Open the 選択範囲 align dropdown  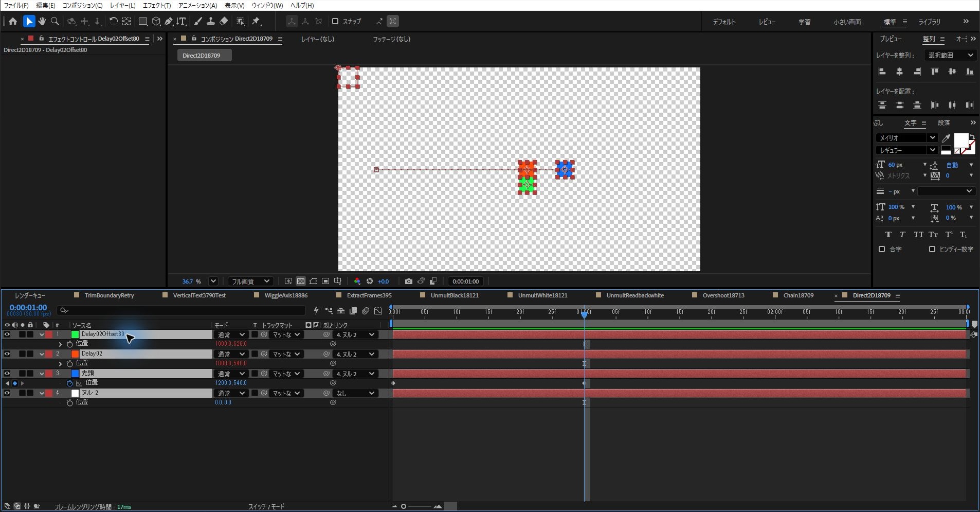[950, 55]
